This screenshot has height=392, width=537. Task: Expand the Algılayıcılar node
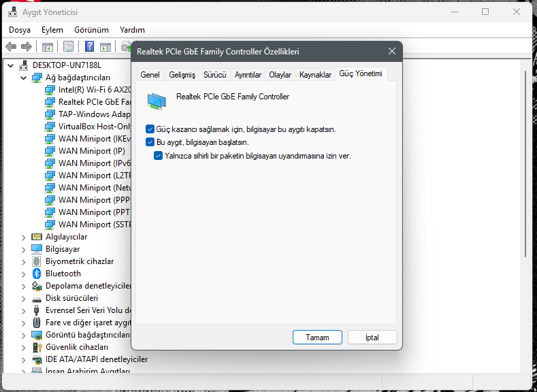pos(23,238)
